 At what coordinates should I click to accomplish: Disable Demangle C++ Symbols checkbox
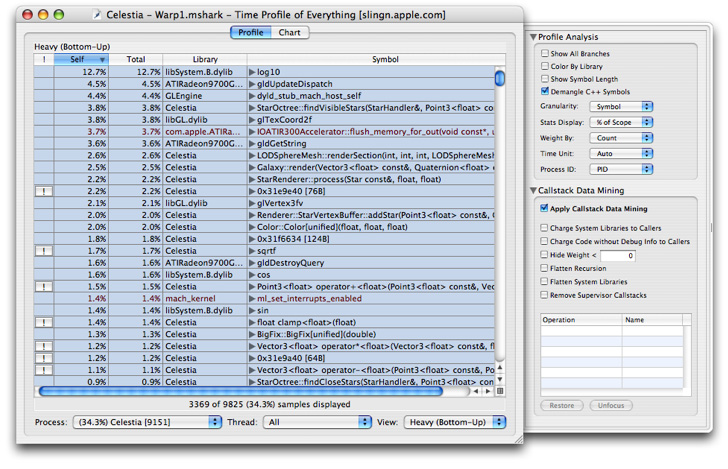coord(545,91)
